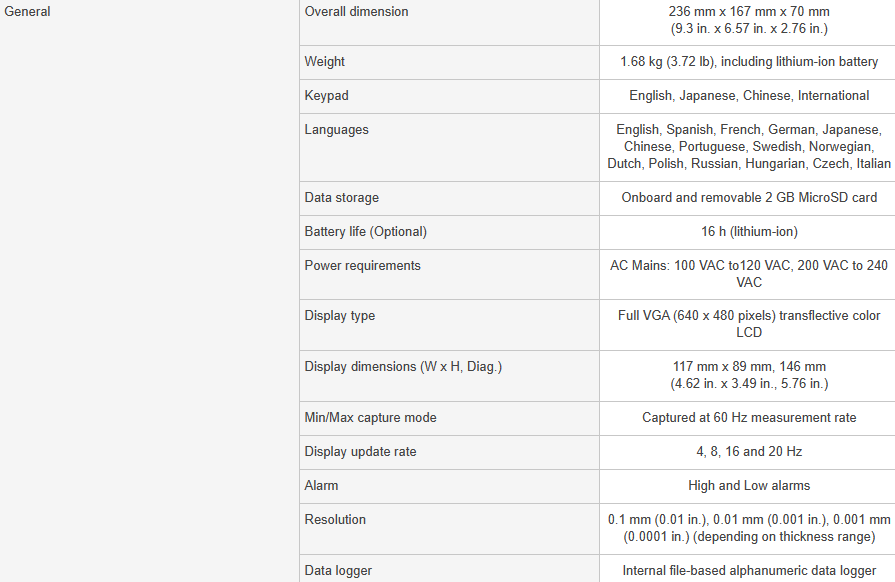Select the Overall dimension row label

point(356,11)
